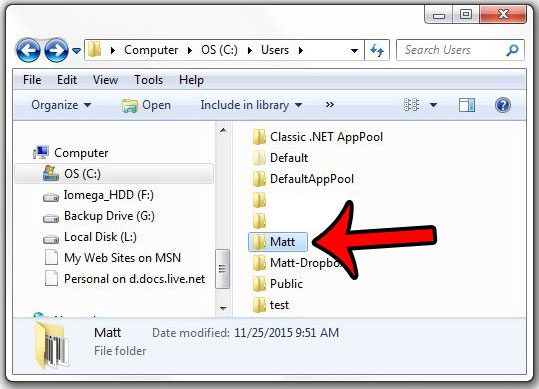Viewport: 539px width, 389px height.
Task: Click the test folder icon
Action: click(259, 304)
